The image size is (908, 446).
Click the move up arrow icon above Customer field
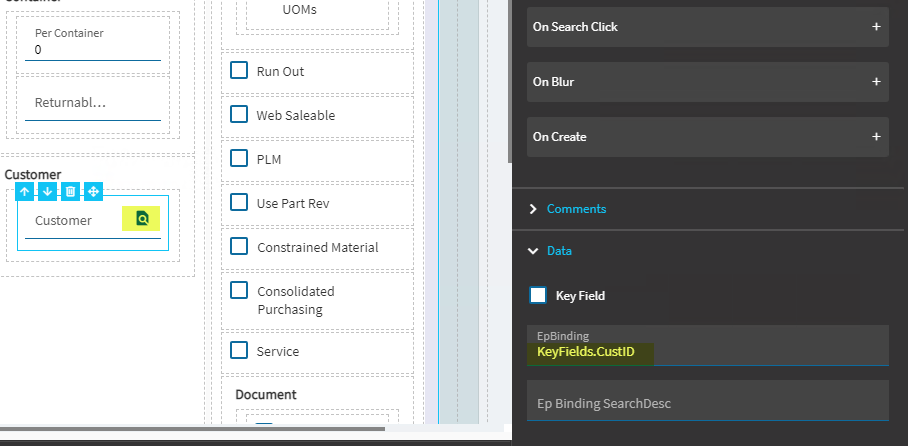[25, 191]
